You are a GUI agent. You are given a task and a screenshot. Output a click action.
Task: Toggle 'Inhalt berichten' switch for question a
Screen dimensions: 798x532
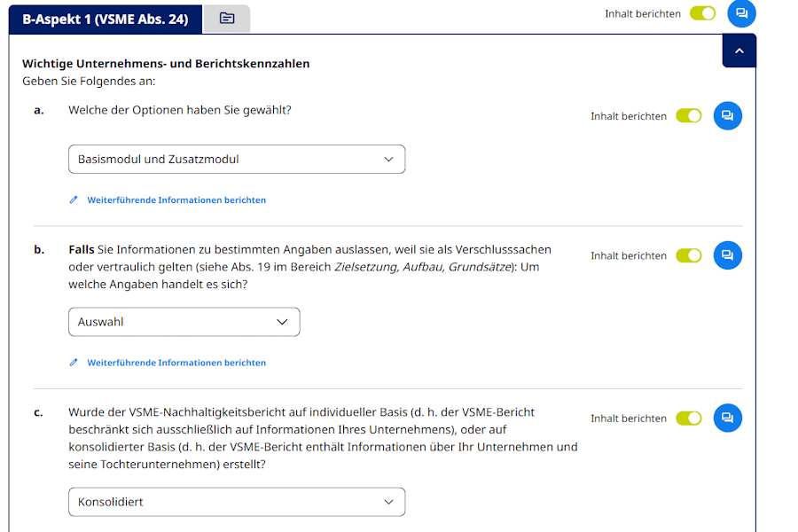click(689, 116)
